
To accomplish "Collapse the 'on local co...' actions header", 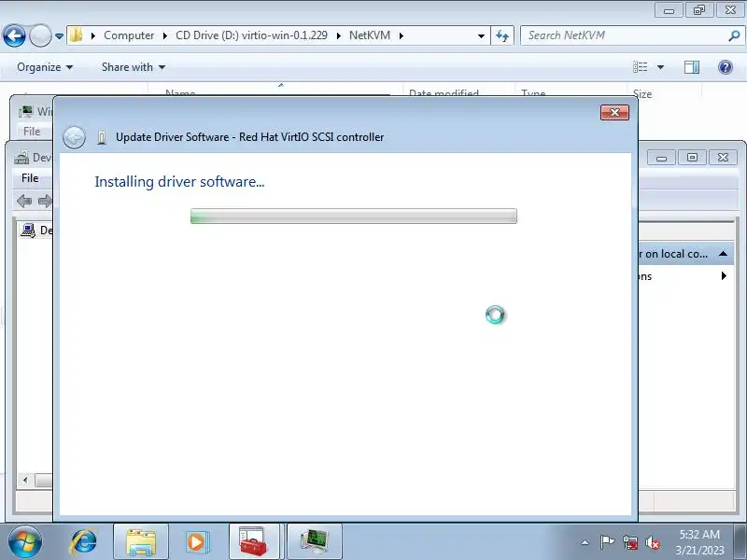I will [x=723, y=254].
